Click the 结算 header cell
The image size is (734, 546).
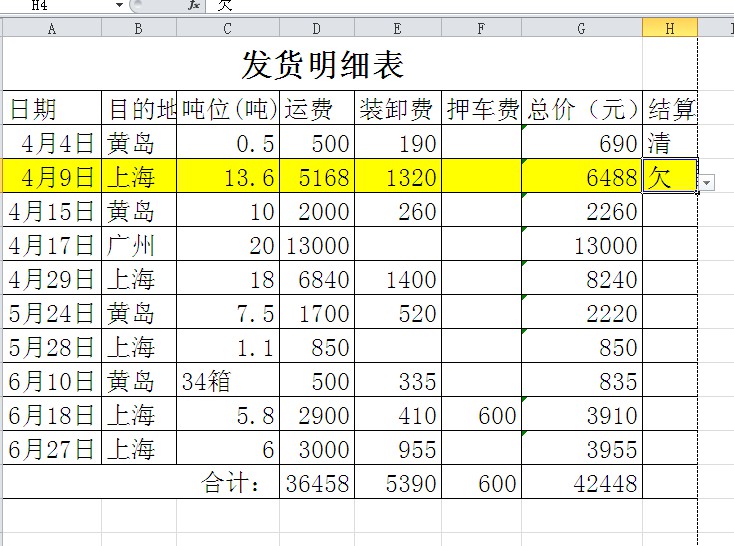[670, 108]
